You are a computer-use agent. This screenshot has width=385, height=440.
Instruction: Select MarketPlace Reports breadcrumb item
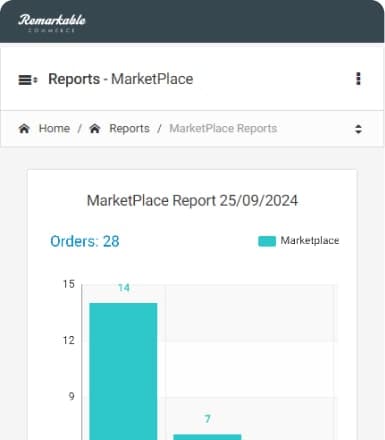coord(223,128)
